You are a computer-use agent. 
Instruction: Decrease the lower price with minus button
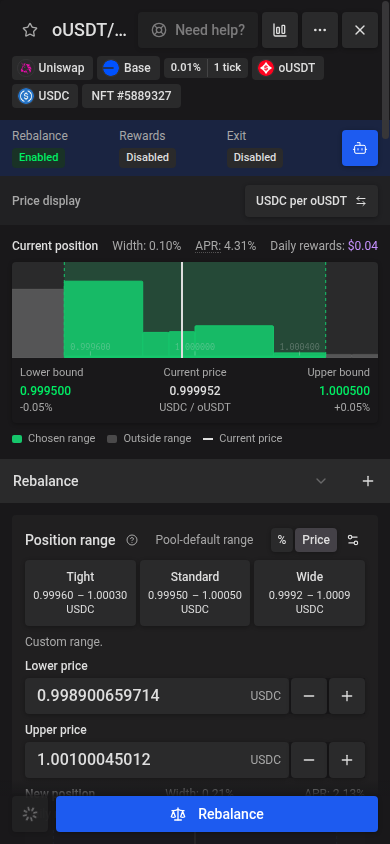click(x=309, y=696)
